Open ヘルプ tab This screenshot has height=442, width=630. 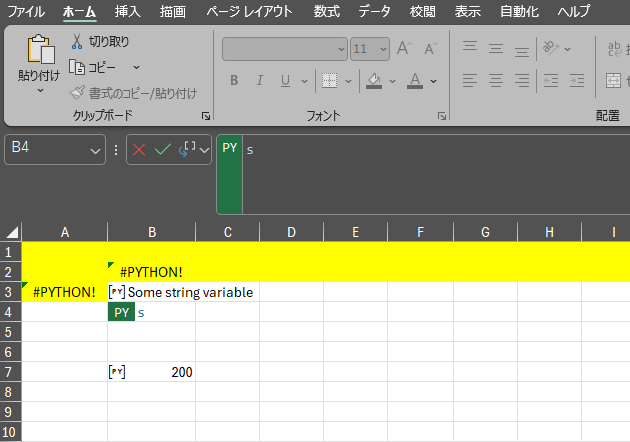click(574, 11)
